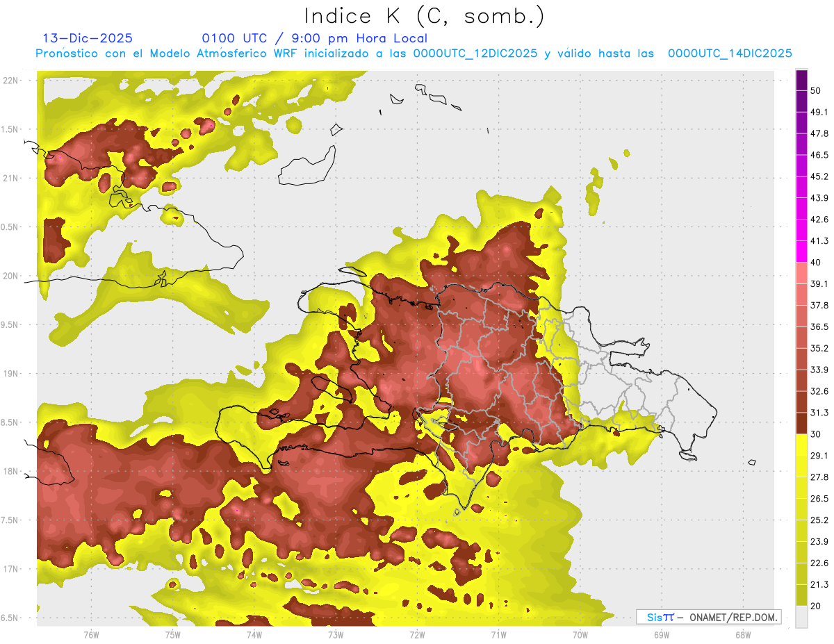This screenshot has width=834, height=644.
Task: Click the '29.1' colorbar value
Action: [x=819, y=456]
